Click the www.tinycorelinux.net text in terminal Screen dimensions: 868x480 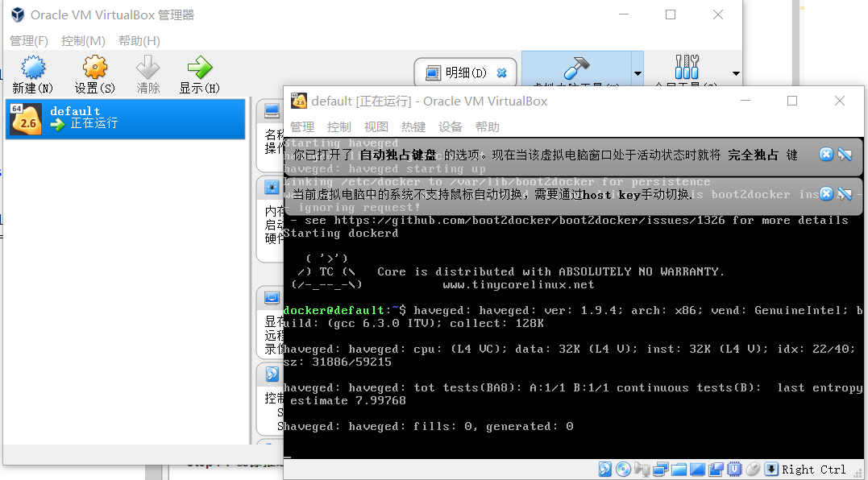point(518,285)
